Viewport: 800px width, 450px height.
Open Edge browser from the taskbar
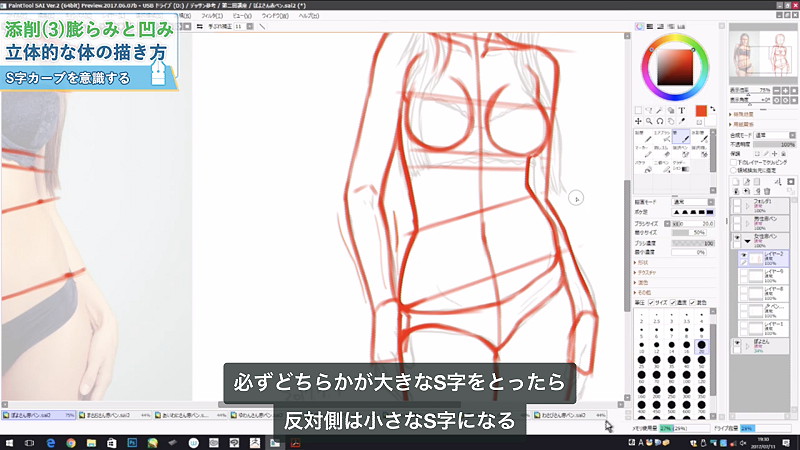(x=51, y=443)
